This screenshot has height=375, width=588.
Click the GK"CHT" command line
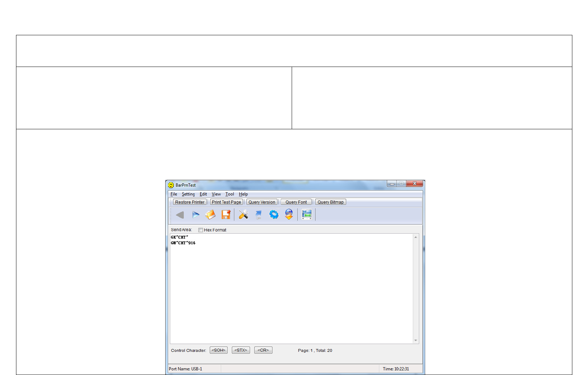pyautogui.click(x=179, y=237)
